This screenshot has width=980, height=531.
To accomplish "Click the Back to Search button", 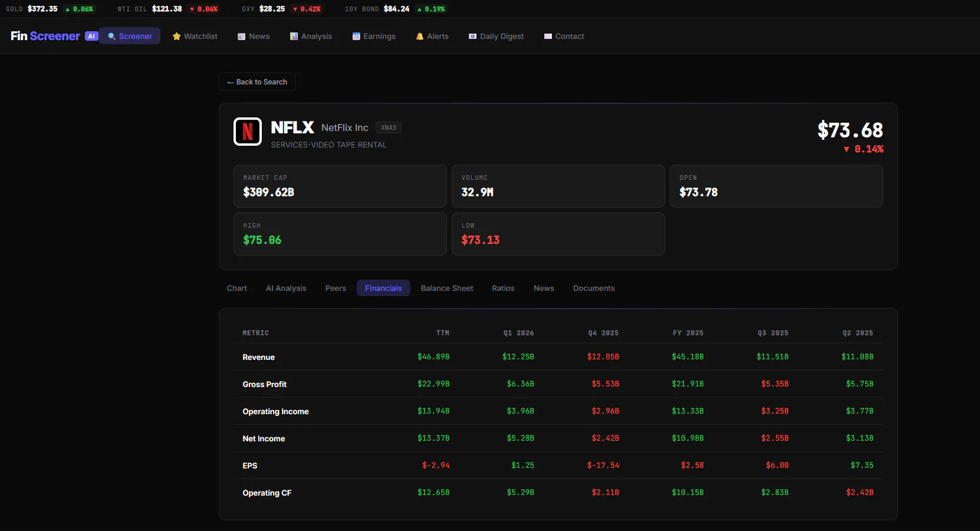I will (257, 82).
